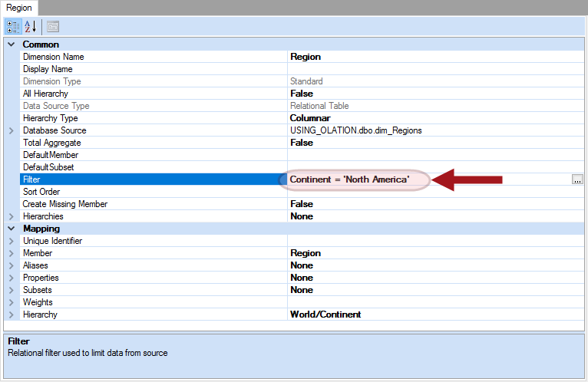Expand the Weights mapping row
The height and width of the screenshot is (382, 588).
pyautogui.click(x=11, y=302)
